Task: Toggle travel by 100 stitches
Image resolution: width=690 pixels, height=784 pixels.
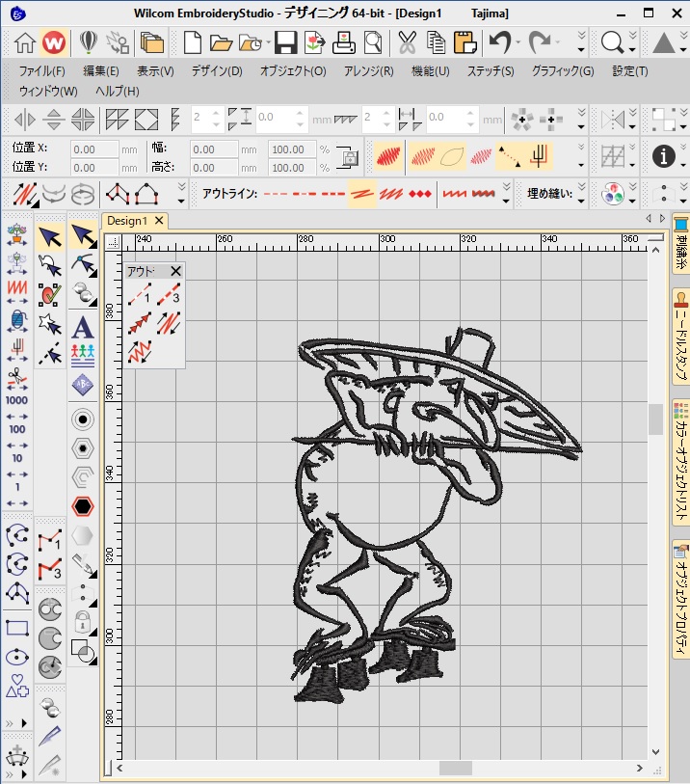Action: click(17, 429)
